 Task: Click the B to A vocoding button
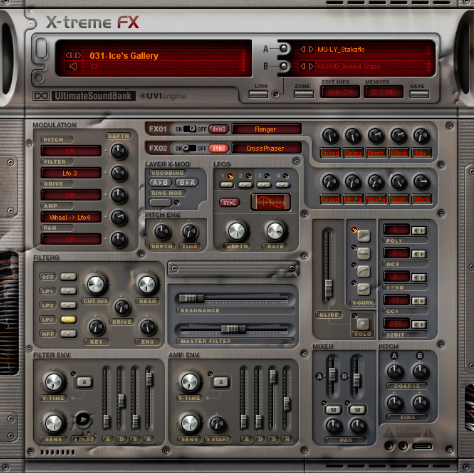coord(187,183)
